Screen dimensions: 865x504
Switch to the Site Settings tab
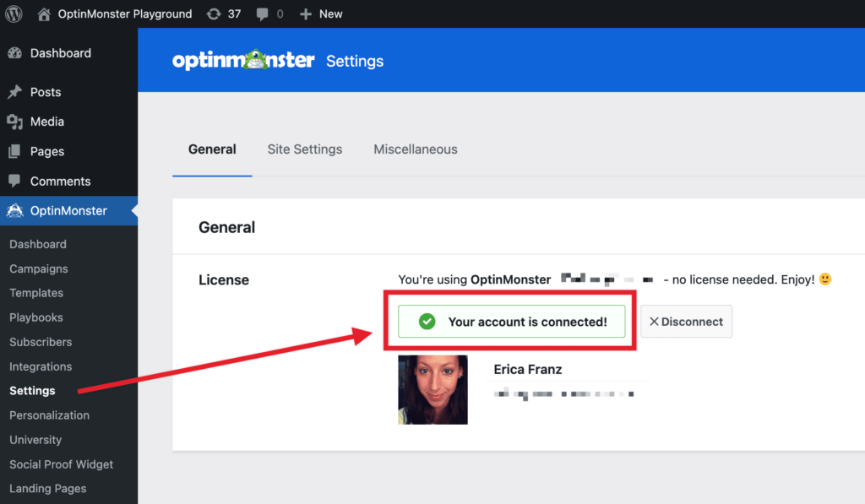click(x=304, y=149)
